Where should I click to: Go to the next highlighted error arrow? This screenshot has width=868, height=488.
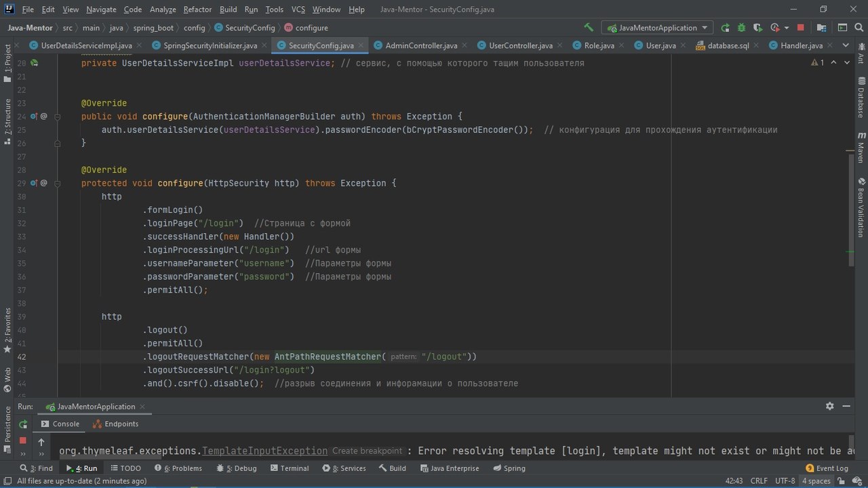click(848, 62)
